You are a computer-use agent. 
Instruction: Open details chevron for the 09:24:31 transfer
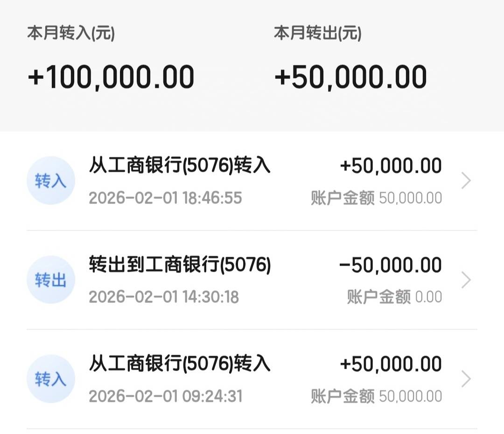pos(466,379)
